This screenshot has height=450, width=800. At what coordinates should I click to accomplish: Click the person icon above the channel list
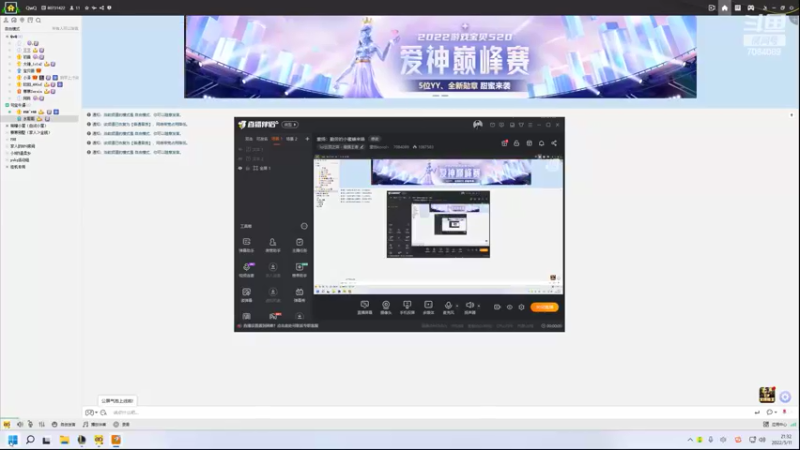point(6,20)
